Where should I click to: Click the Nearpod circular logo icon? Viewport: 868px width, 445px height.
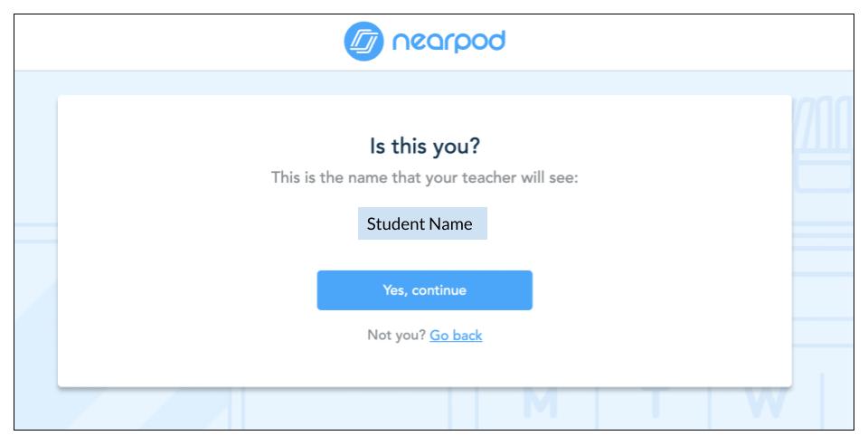[363, 42]
